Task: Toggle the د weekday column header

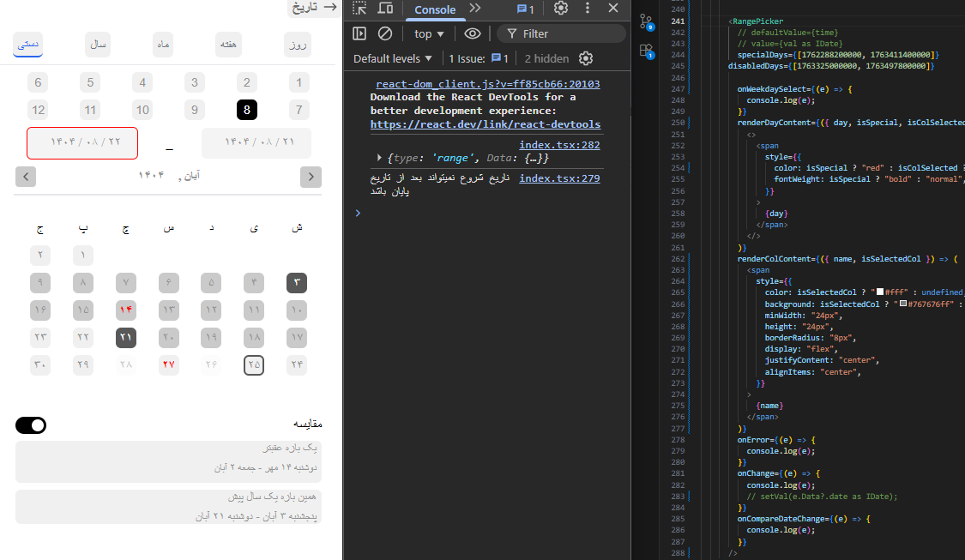Action: (x=211, y=228)
